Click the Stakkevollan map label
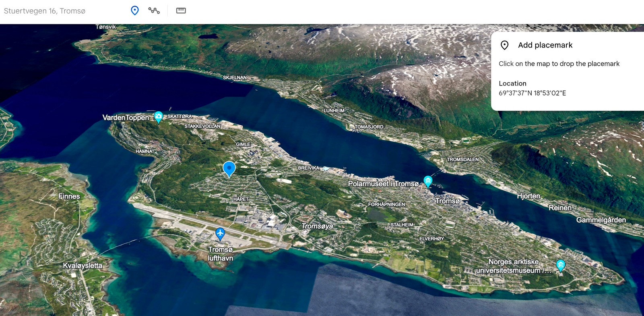This screenshot has width=644, height=316. (x=202, y=126)
